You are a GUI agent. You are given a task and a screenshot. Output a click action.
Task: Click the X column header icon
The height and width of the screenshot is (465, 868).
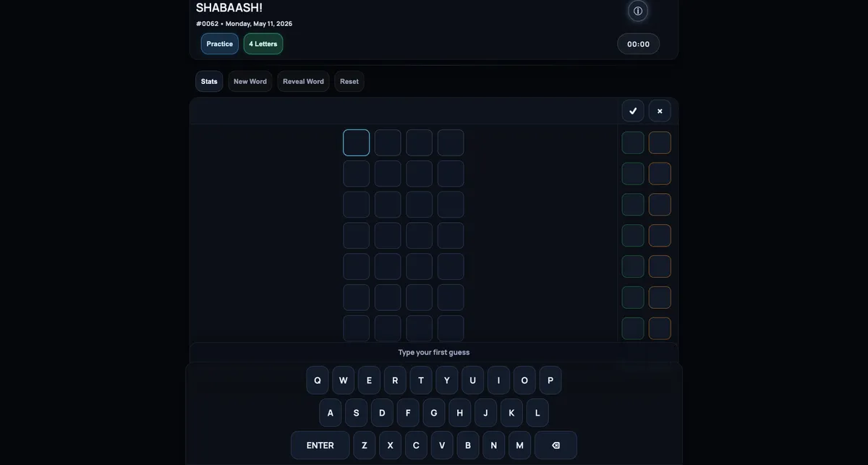click(660, 111)
